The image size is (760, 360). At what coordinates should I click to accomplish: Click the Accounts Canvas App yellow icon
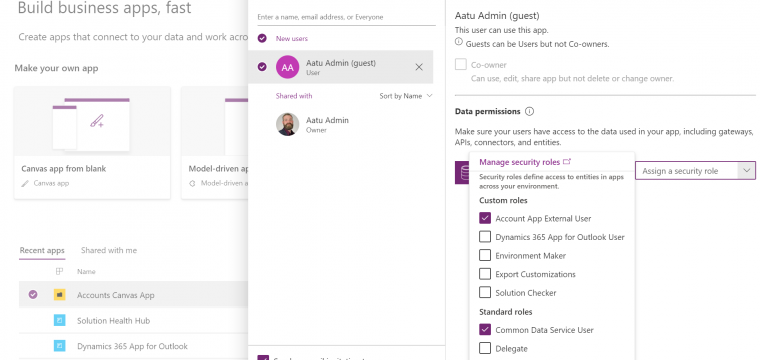60,295
